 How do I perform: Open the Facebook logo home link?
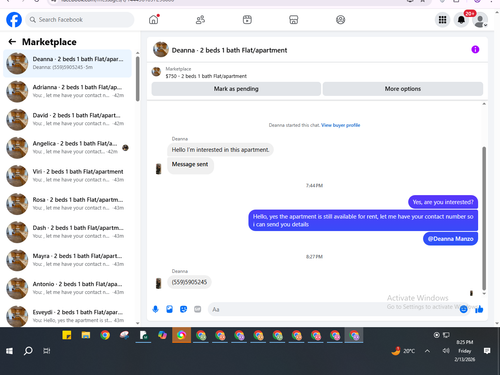point(14,20)
